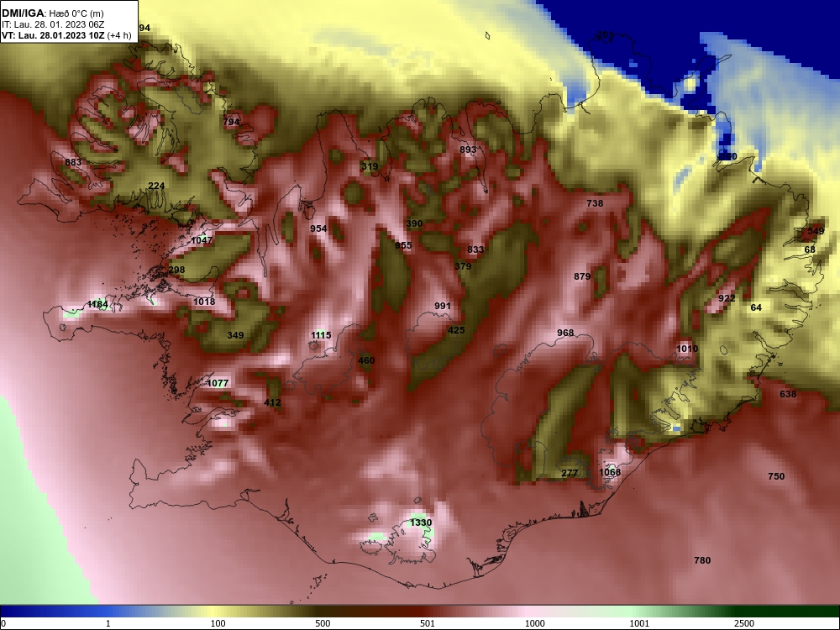Viewport: 840px width, 630px height.
Task: Click the map value 794
Action: pos(231,122)
